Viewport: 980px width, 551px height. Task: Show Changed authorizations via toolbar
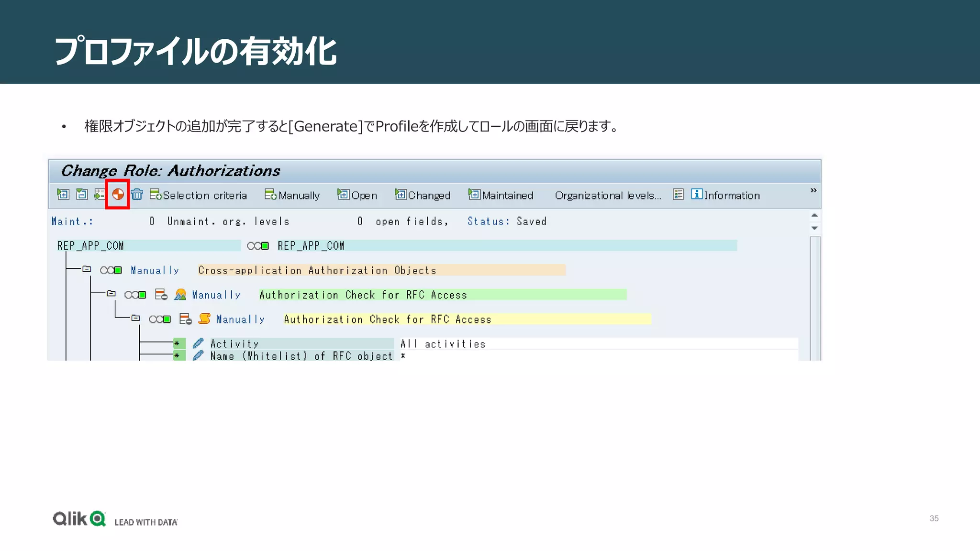click(423, 195)
